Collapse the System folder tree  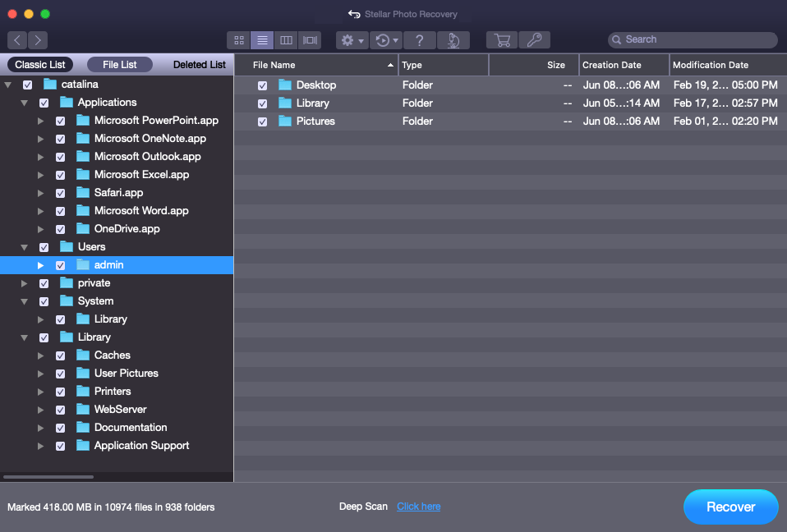tap(24, 301)
